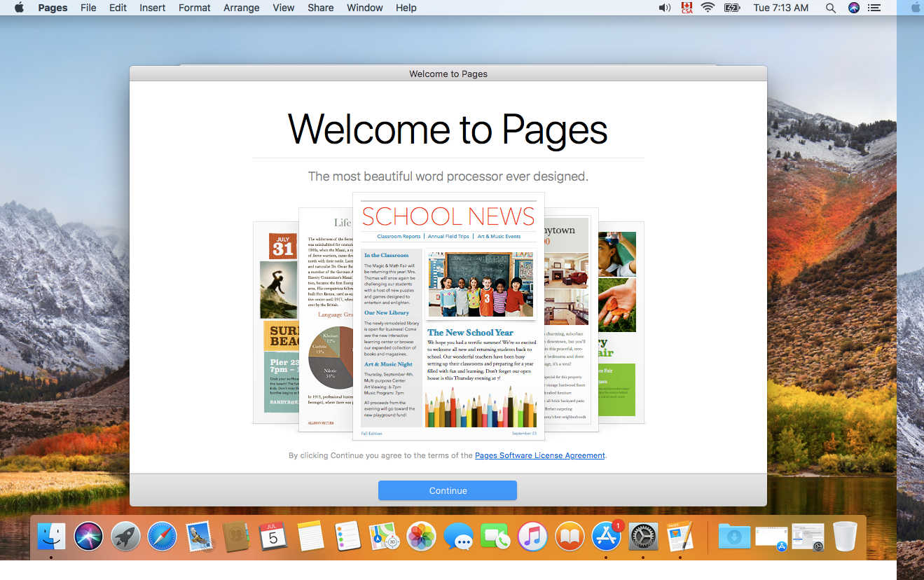Open Messages from the Dock

pyautogui.click(x=459, y=537)
